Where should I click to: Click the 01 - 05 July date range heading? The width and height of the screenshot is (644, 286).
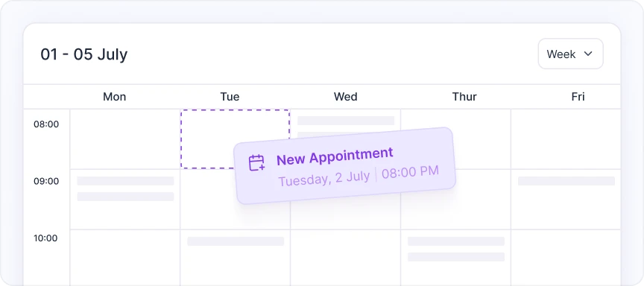pyautogui.click(x=83, y=54)
